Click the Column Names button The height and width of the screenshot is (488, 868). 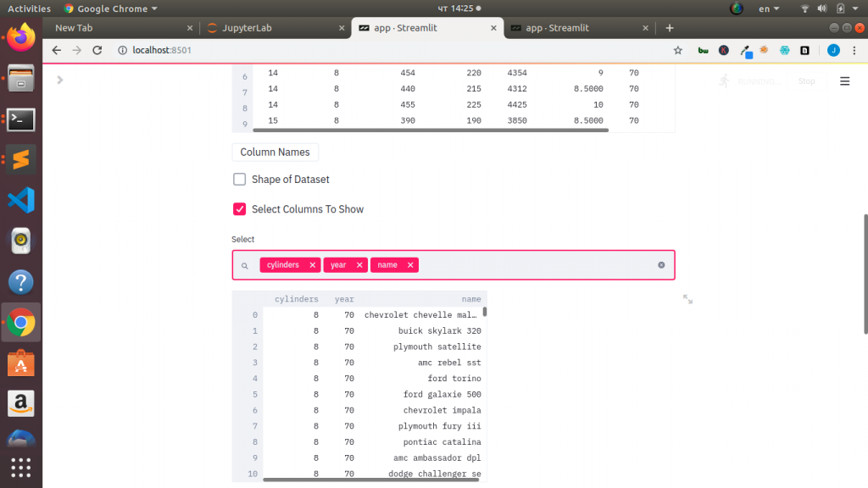coord(275,152)
